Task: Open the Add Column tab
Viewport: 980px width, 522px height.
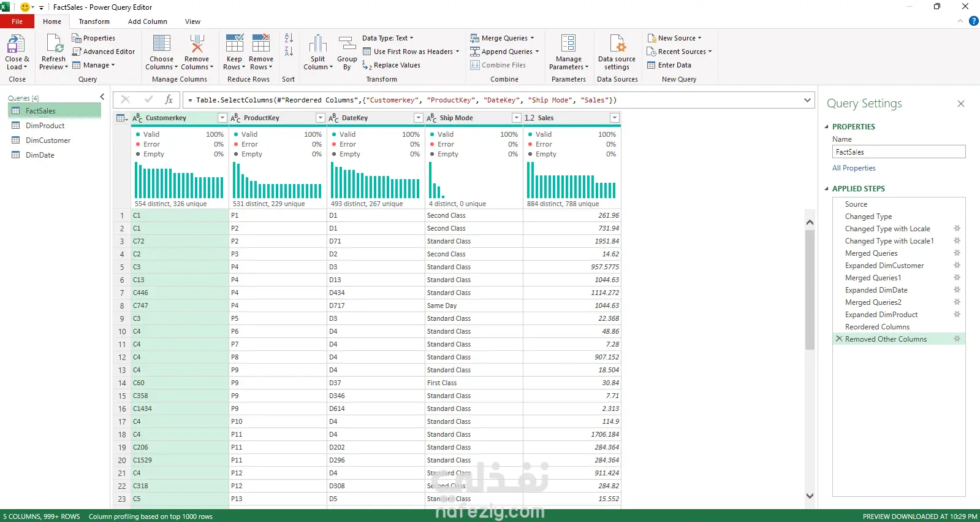Action: click(x=147, y=21)
